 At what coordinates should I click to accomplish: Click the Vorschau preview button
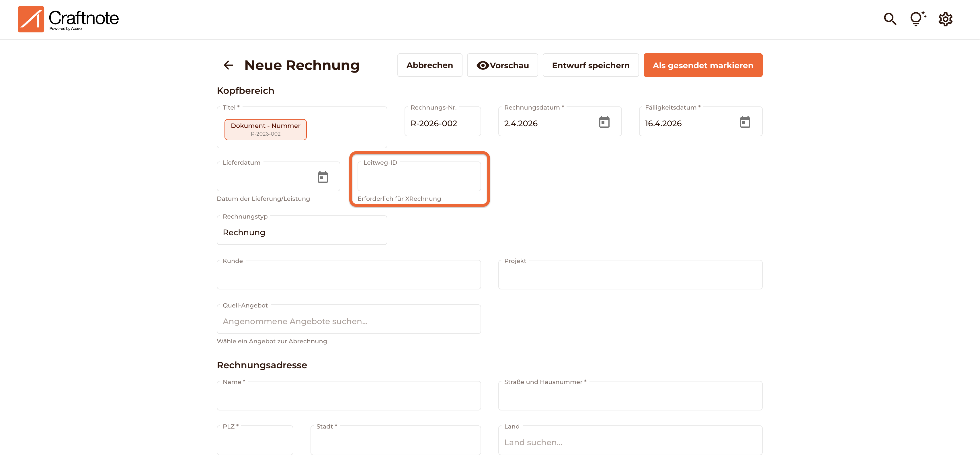[502, 65]
